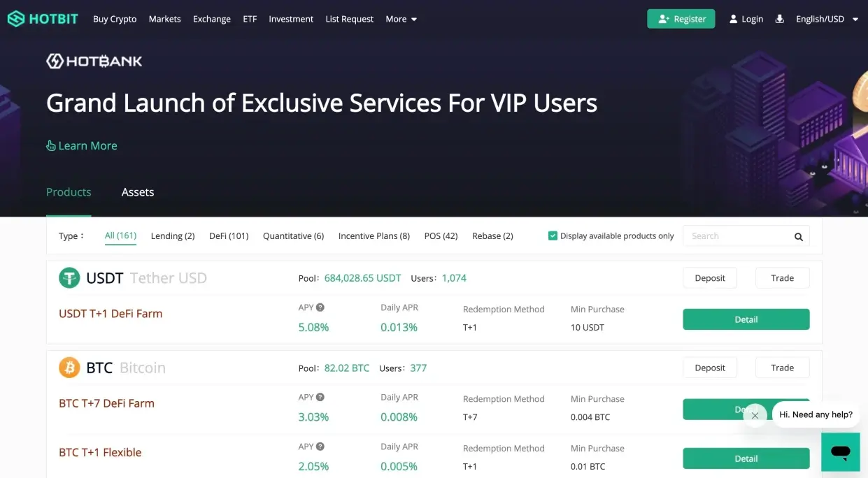The height and width of the screenshot is (478, 868).
Task: Open the Markets menu item
Action: coord(165,19)
